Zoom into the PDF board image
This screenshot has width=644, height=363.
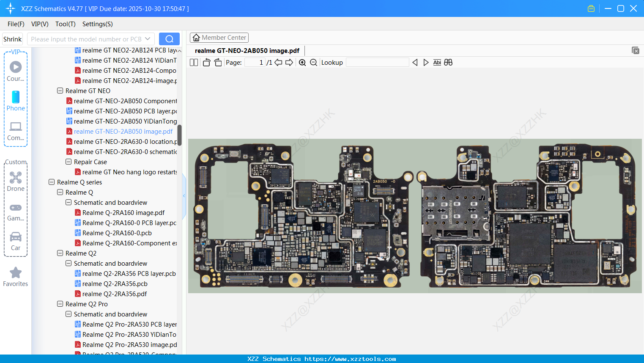(x=302, y=62)
